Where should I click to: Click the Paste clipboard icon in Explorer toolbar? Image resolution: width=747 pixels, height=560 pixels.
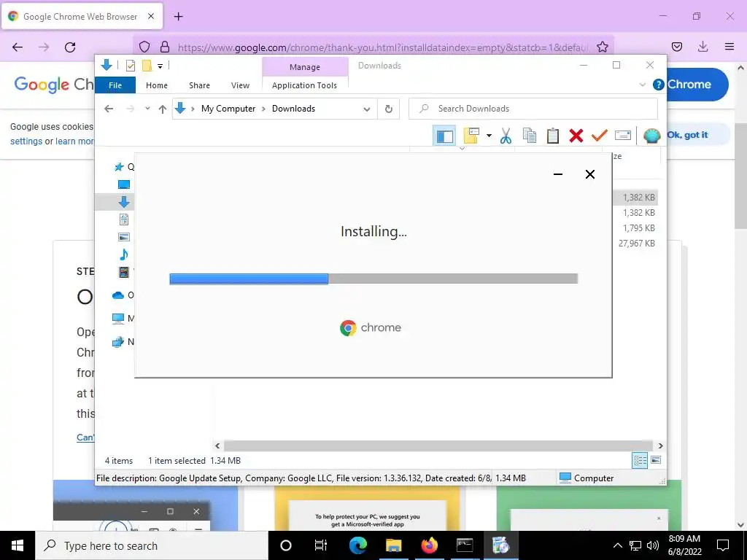pyautogui.click(x=553, y=136)
